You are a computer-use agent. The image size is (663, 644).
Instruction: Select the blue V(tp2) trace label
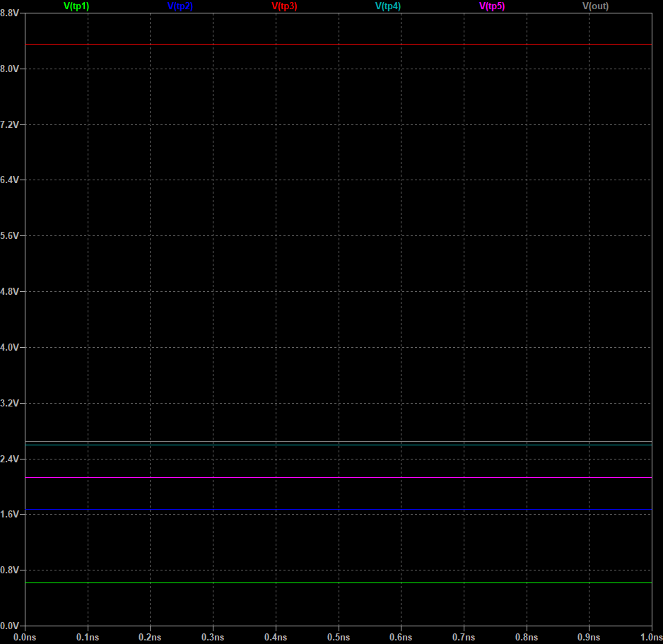[x=180, y=6]
